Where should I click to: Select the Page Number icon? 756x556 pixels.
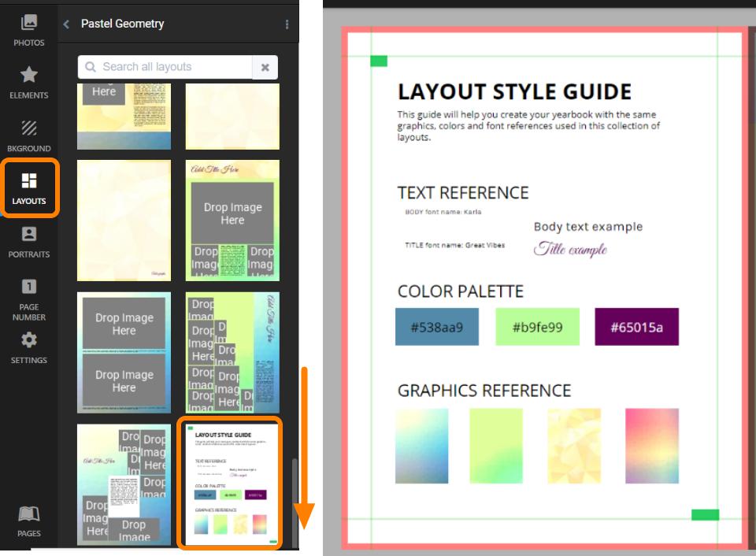point(29,287)
